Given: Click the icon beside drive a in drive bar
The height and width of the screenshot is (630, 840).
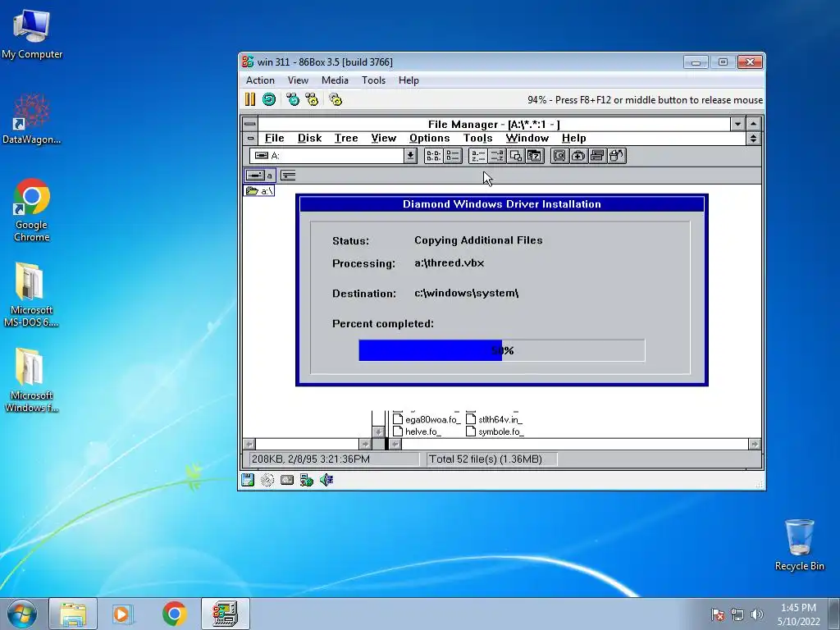Looking at the screenshot, I should [x=288, y=176].
